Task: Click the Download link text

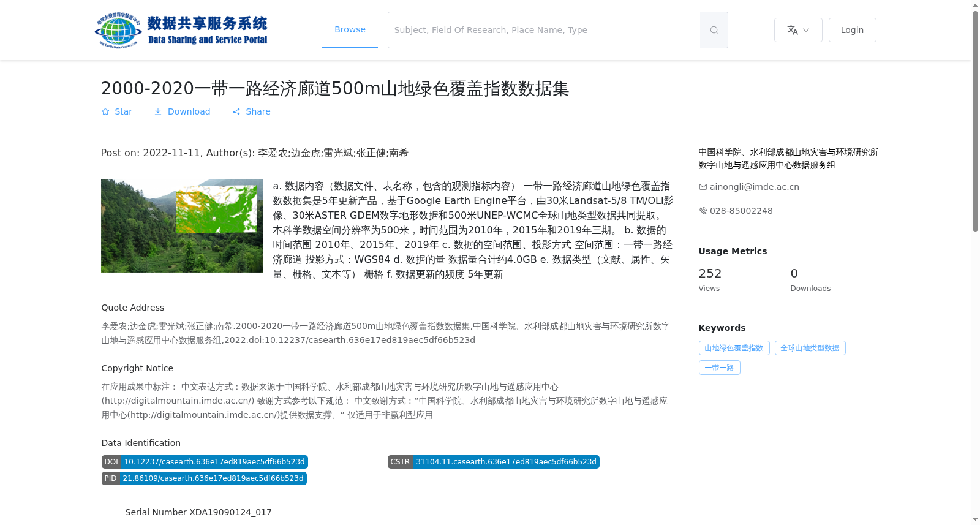Action: click(x=189, y=111)
